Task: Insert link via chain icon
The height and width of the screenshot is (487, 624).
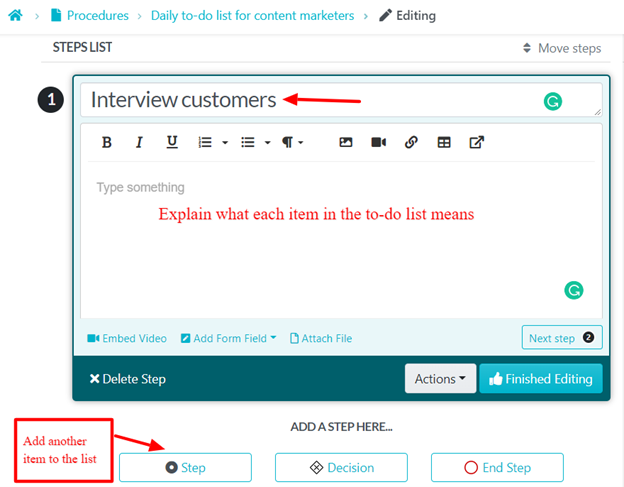Action: (x=411, y=142)
